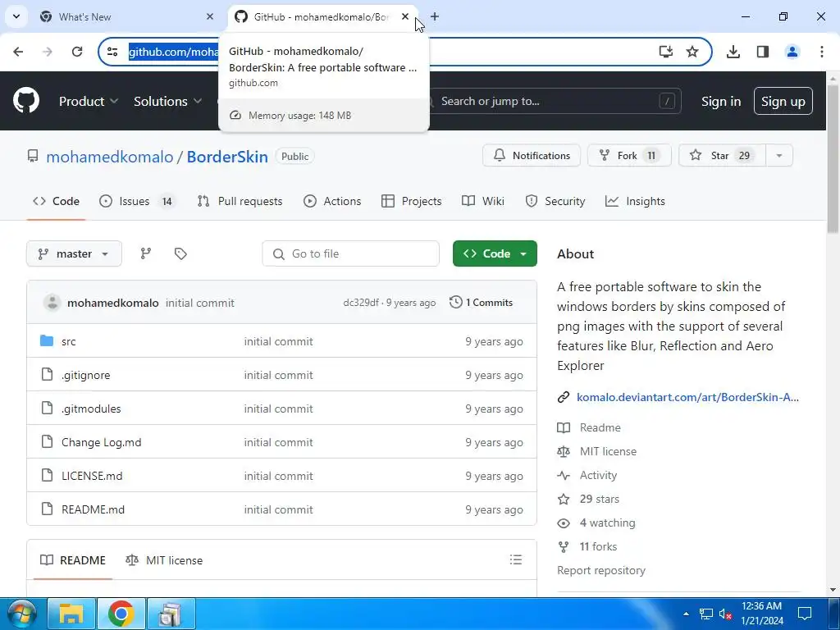This screenshot has width=840, height=630.
Task: Switch to the Insights tab
Action: (x=636, y=202)
